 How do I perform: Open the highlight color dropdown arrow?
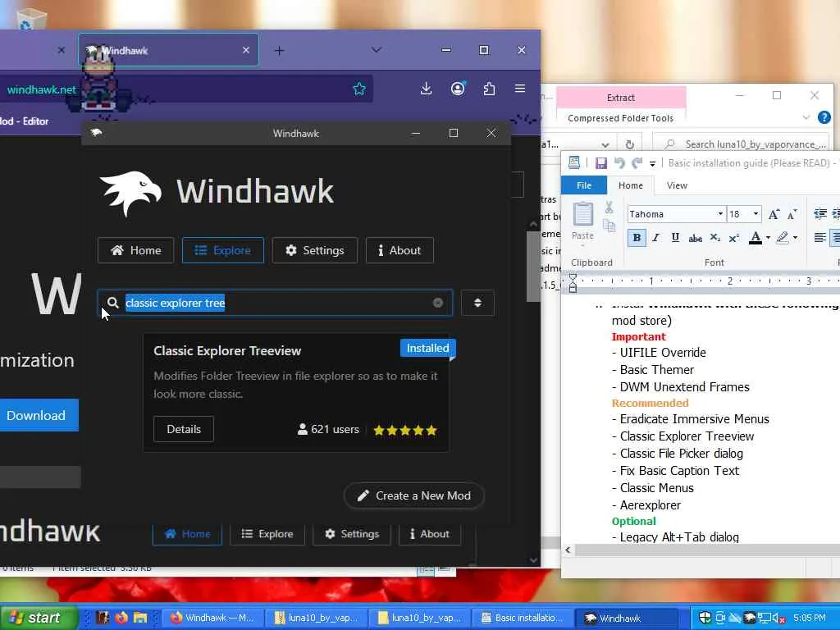pyautogui.click(x=795, y=237)
